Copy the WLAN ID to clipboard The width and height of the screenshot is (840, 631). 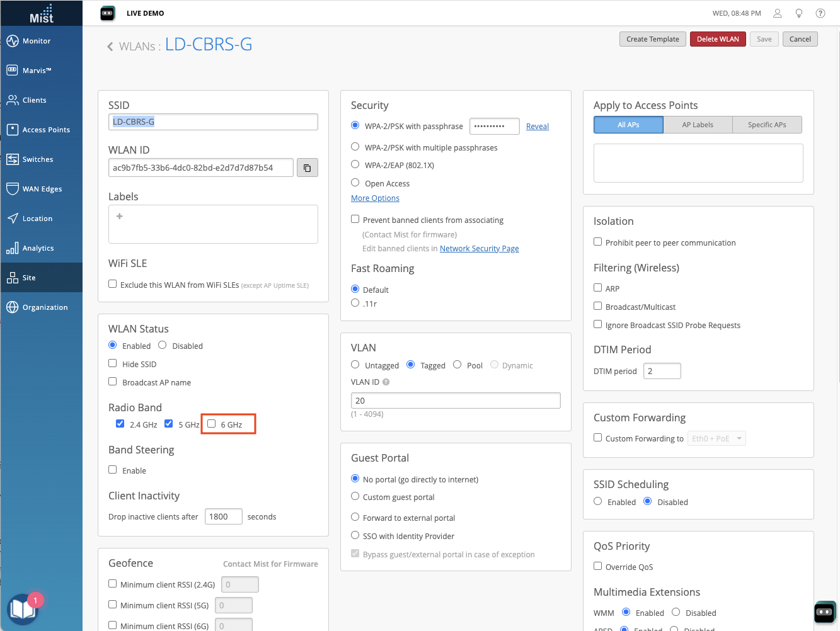308,168
